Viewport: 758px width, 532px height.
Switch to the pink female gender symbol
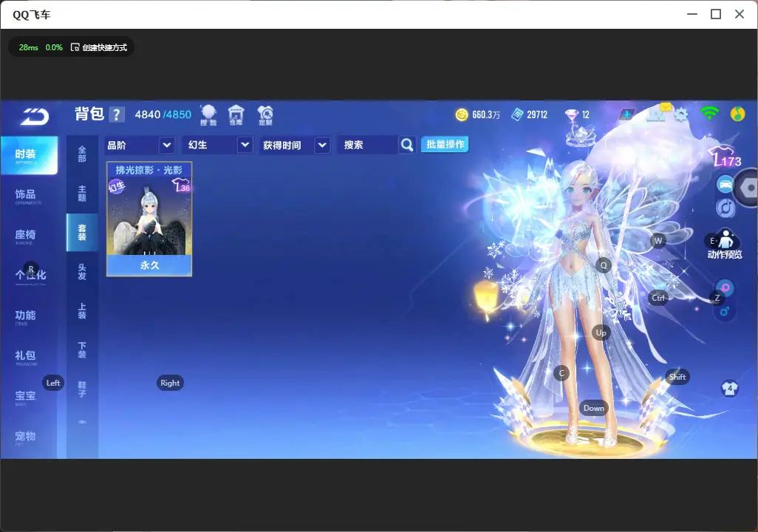[725, 288]
